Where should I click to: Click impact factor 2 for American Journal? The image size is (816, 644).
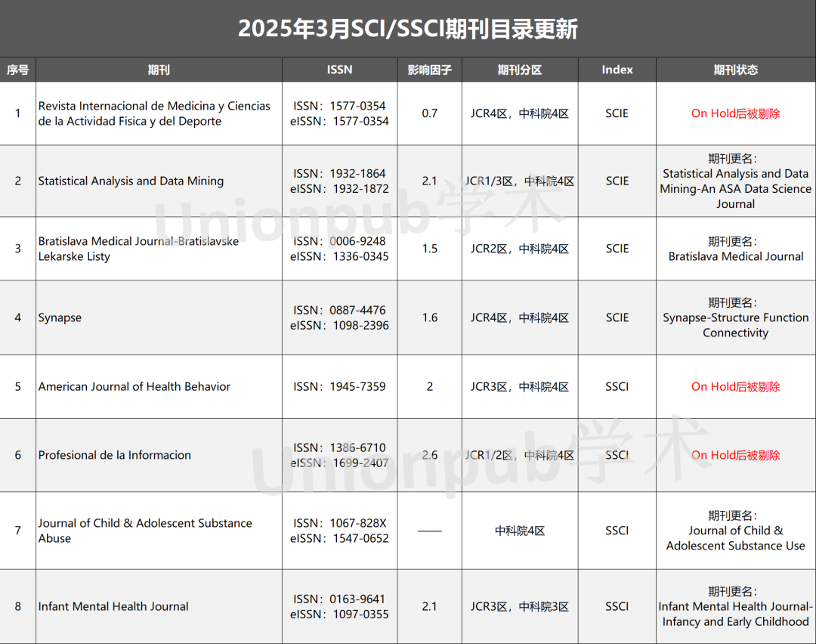pyautogui.click(x=429, y=387)
